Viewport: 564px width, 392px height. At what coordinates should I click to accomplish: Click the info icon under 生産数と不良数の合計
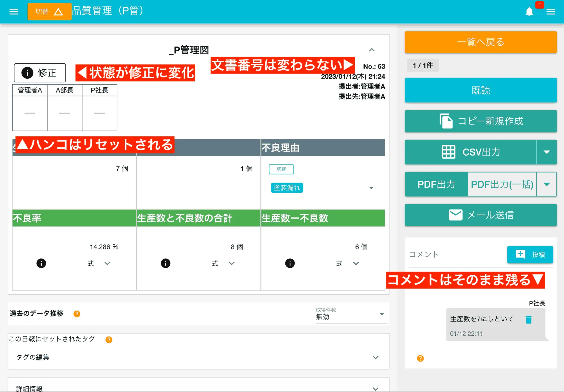(x=166, y=263)
